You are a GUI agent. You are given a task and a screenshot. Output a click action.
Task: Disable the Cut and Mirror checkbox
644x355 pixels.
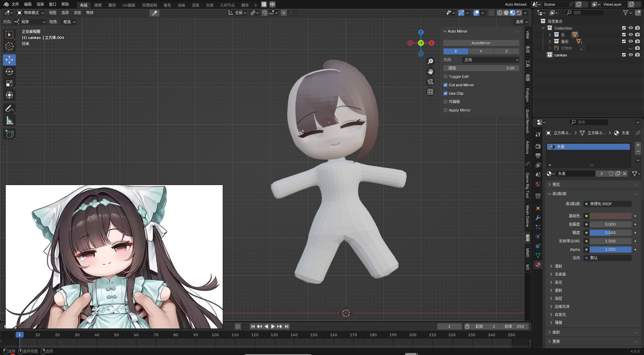pos(445,85)
